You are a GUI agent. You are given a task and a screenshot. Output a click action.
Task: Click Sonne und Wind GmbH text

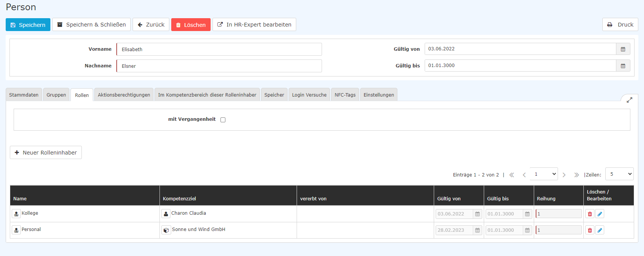[x=199, y=229]
